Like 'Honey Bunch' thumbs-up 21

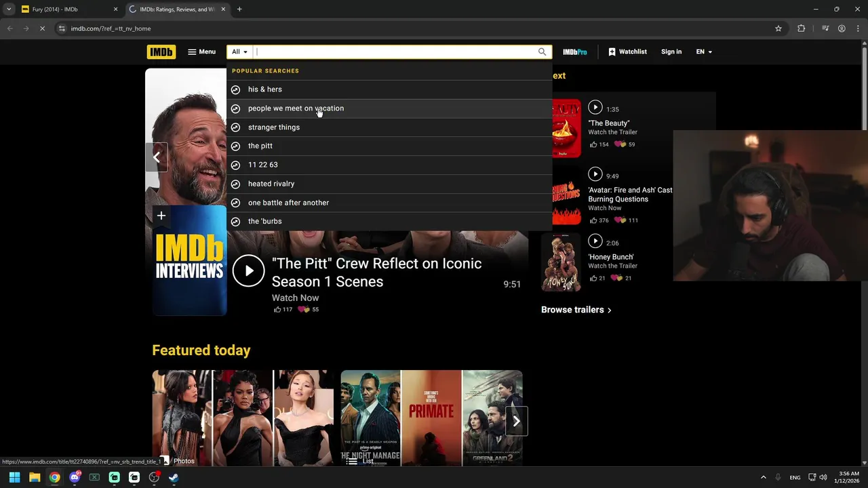click(x=597, y=279)
